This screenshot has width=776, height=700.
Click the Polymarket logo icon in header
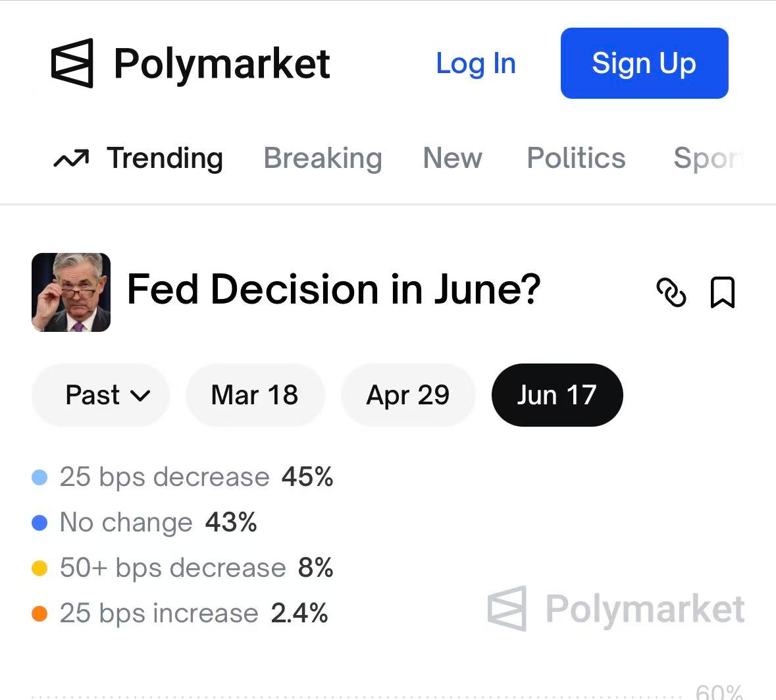click(x=72, y=63)
